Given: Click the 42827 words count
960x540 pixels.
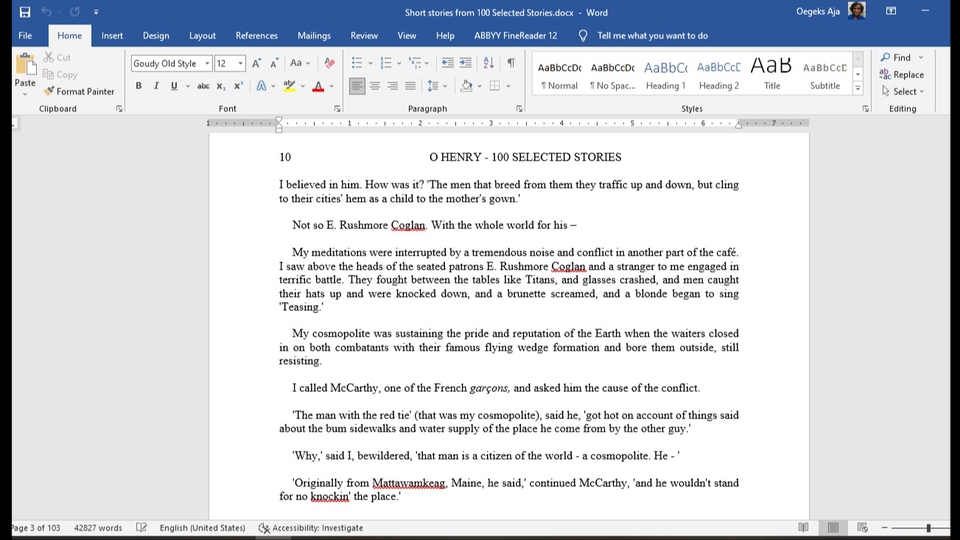Looking at the screenshot, I should [x=98, y=528].
